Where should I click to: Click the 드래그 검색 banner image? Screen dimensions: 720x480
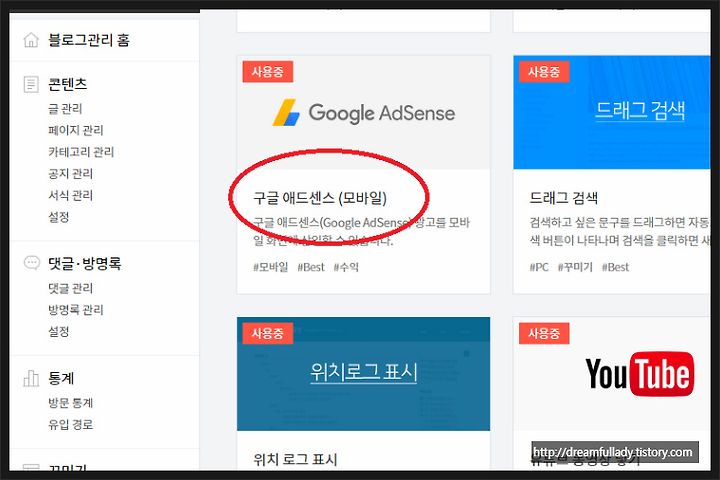612,113
